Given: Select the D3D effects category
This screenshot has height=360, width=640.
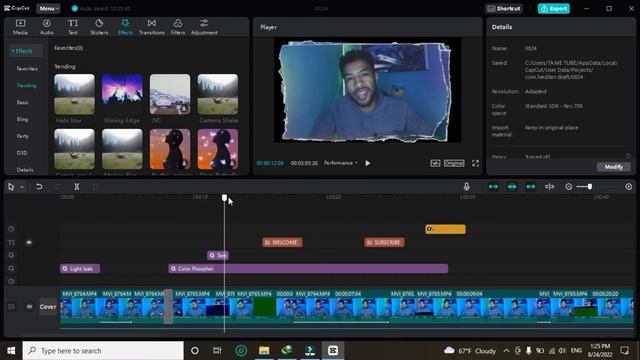Looking at the screenshot, I should coord(22,153).
